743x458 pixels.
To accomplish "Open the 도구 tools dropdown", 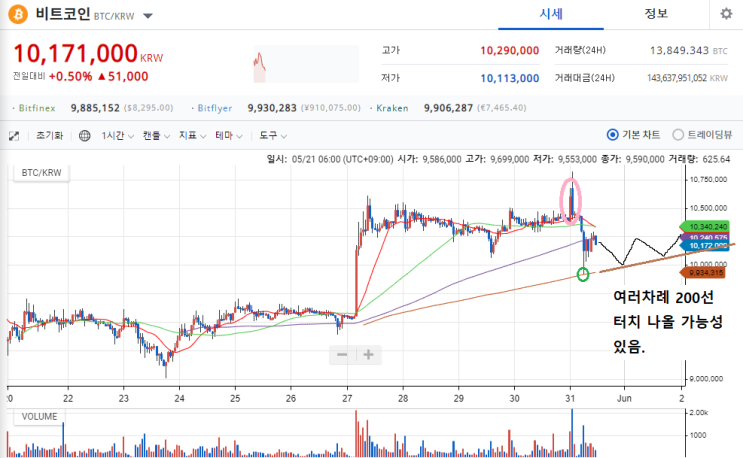I will coord(273,136).
